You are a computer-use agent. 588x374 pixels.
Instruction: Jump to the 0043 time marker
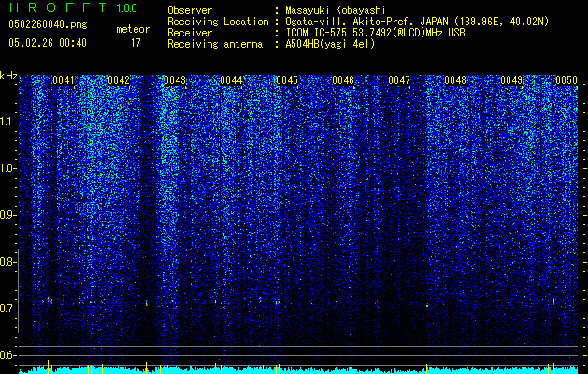click(175, 80)
